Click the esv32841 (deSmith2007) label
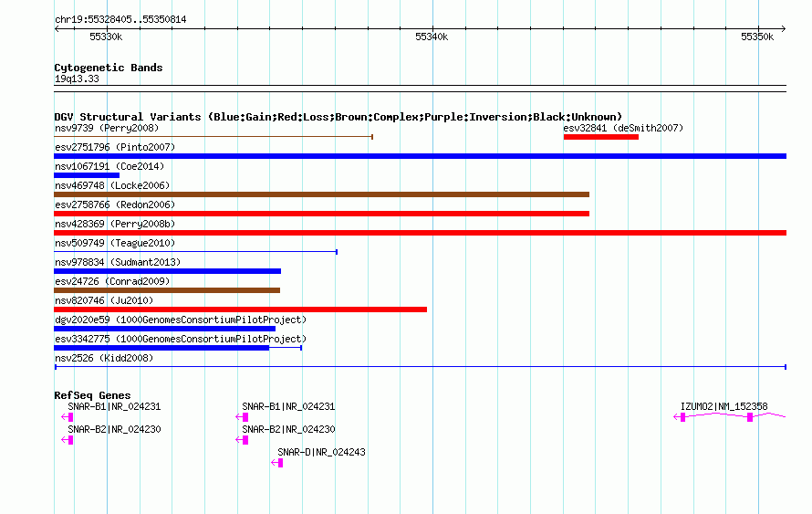The height and width of the screenshot is (514, 812). click(623, 128)
